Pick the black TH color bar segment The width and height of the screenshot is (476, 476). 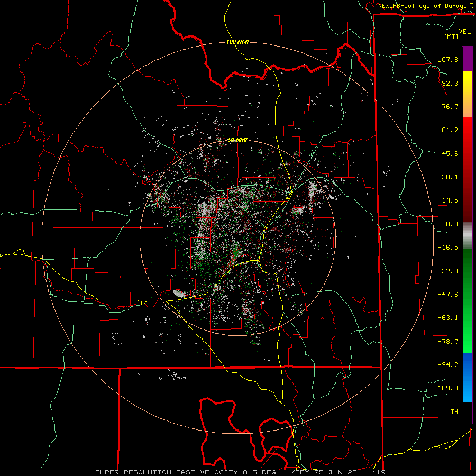pos(467,412)
